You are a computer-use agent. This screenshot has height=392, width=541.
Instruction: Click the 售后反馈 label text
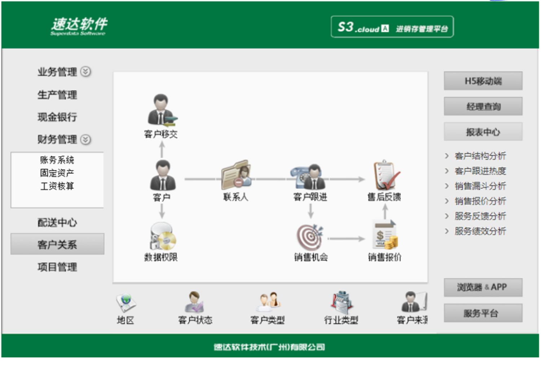click(384, 197)
